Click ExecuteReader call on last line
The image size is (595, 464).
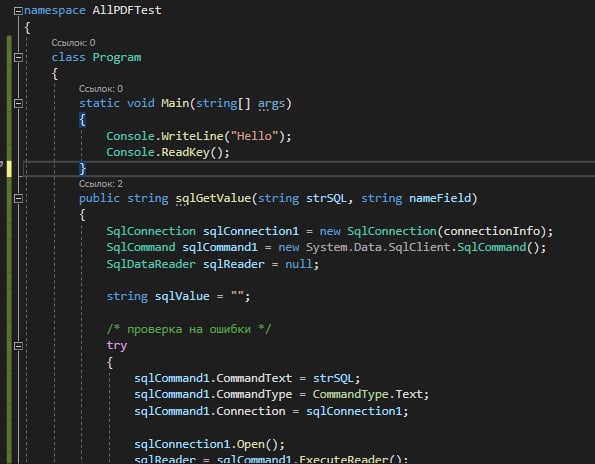point(343,459)
